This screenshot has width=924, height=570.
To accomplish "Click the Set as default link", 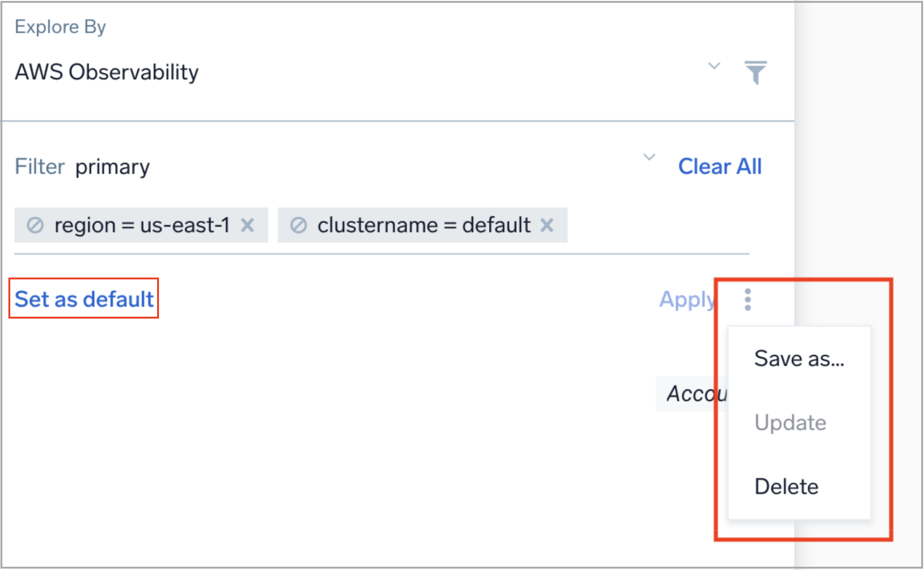I will (x=84, y=299).
